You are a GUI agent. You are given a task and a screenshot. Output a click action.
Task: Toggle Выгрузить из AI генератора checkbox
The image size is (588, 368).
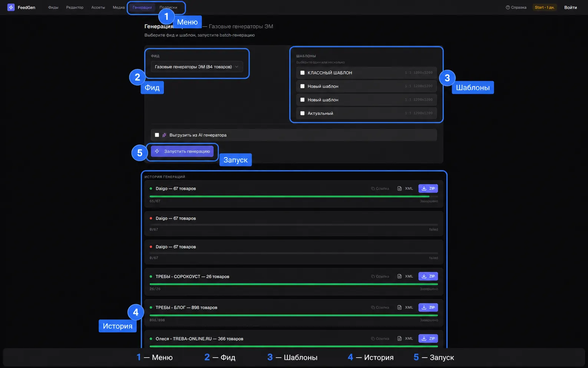pos(157,135)
